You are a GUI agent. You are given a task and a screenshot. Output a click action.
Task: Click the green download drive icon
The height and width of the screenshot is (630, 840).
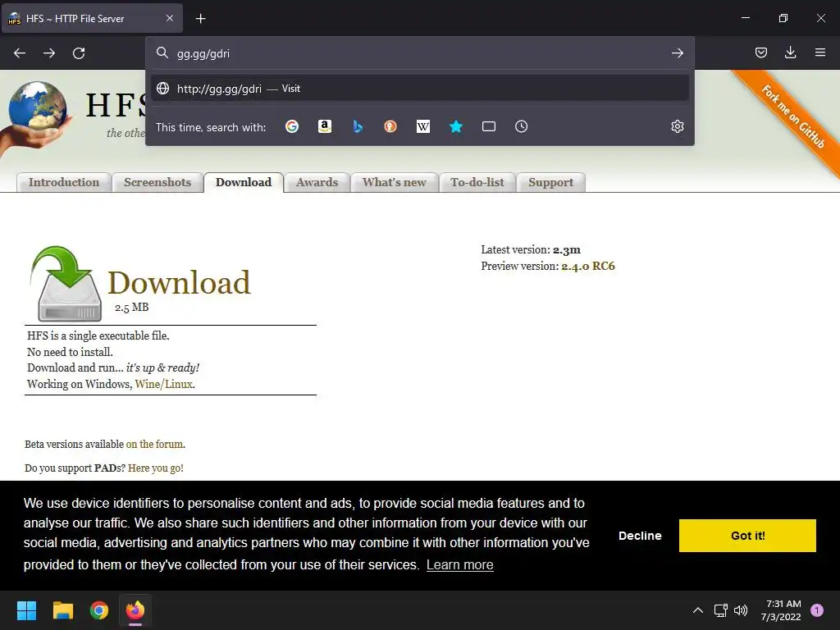pos(66,283)
